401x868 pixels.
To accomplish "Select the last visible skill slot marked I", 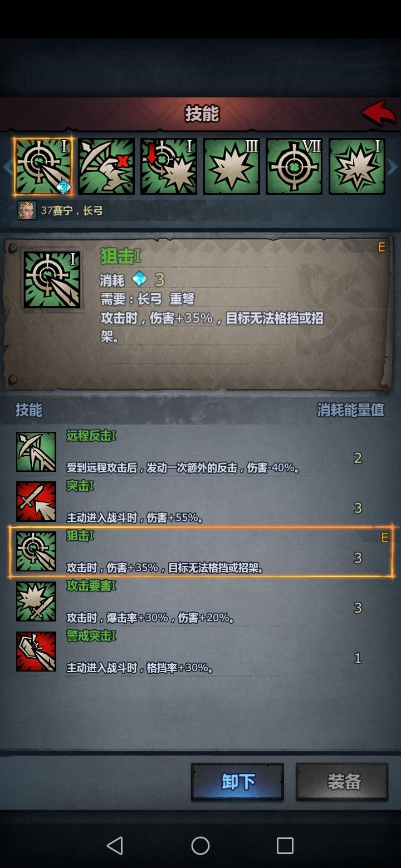I will pos(357,166).
